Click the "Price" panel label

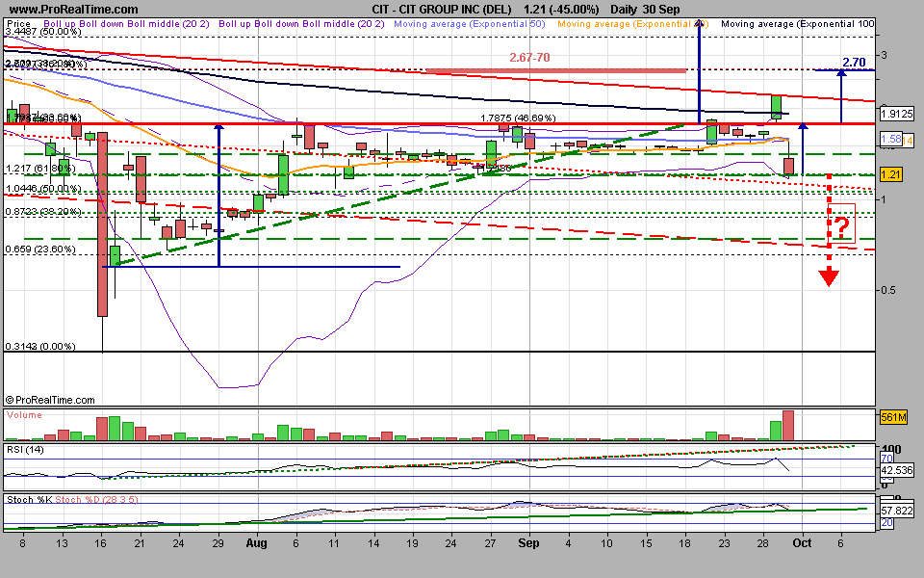pyautogui.click(x=19, y=24)
